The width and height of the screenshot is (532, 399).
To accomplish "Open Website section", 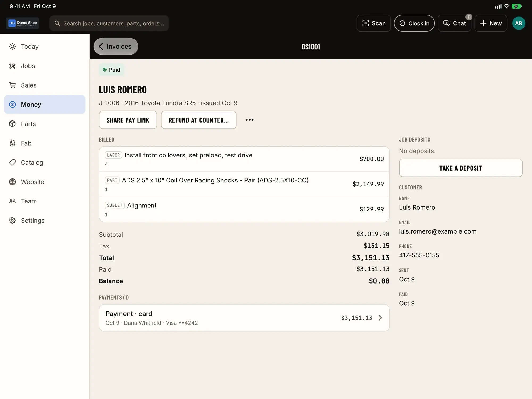I will click(x=45, y=182).
